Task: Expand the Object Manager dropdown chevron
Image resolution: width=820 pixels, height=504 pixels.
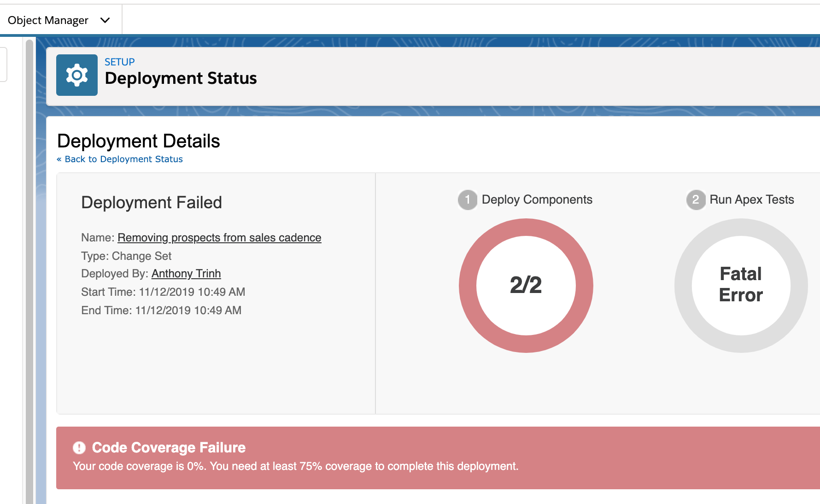Action: (105, 20)
